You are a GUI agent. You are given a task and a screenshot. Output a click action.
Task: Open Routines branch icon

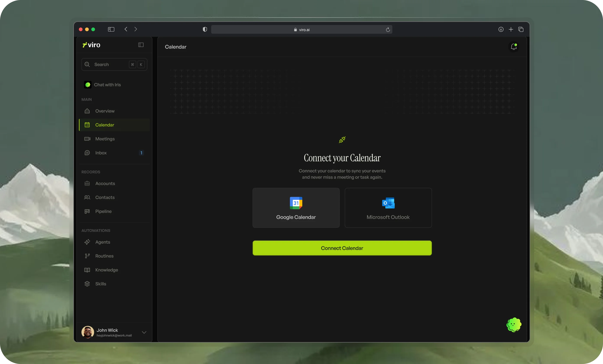click(x=87, y=256)
